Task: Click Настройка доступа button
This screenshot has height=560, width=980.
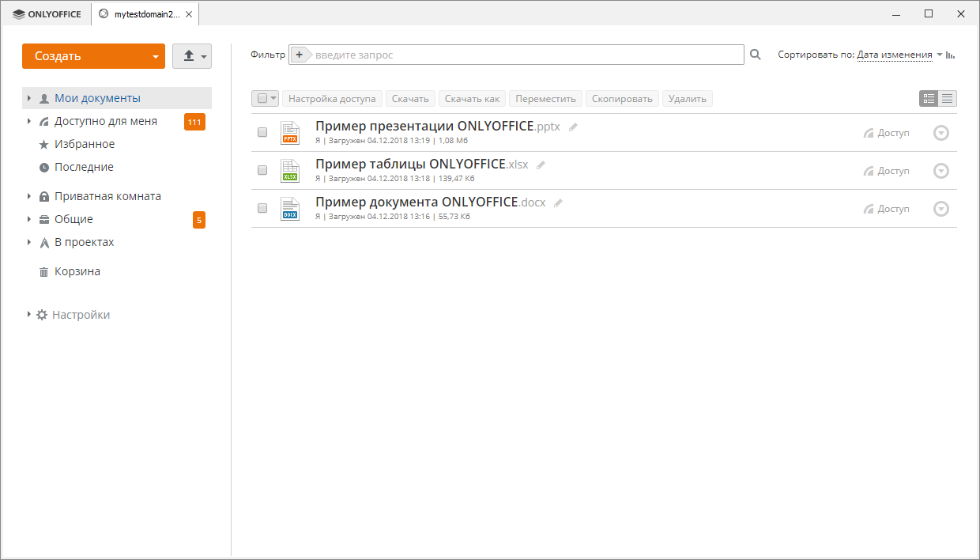Action: 332,99
